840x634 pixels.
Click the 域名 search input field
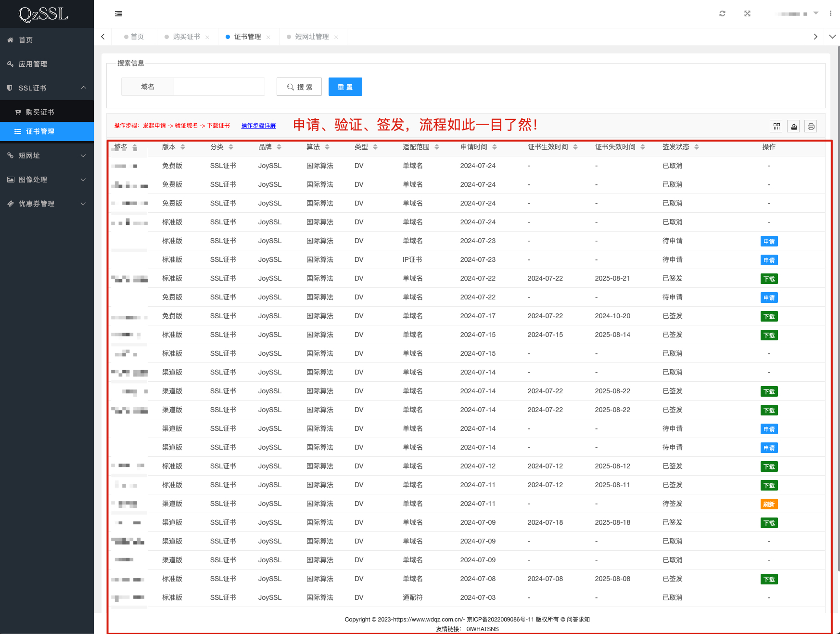(x=219, y=87)
